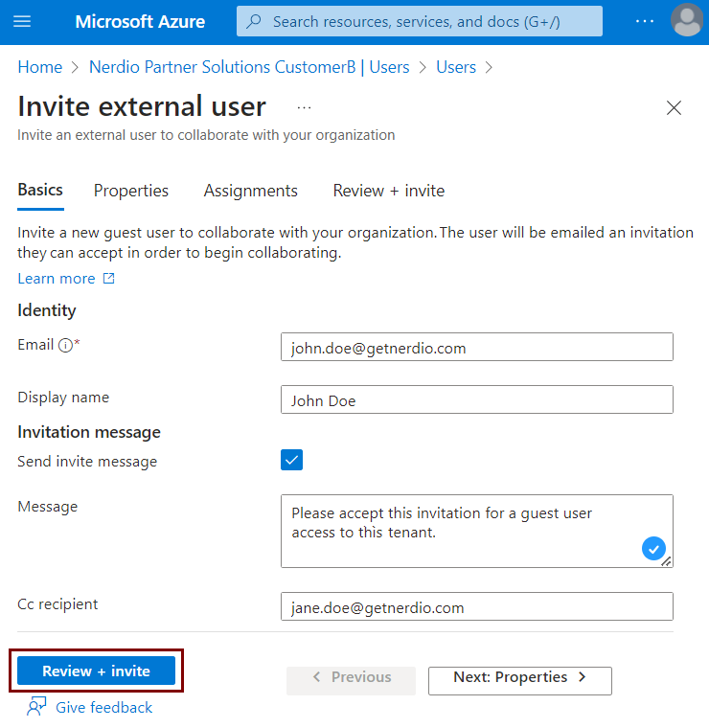Open the Learn more link
The width and height of the screenshot is (709, 728).
(57, 279)
